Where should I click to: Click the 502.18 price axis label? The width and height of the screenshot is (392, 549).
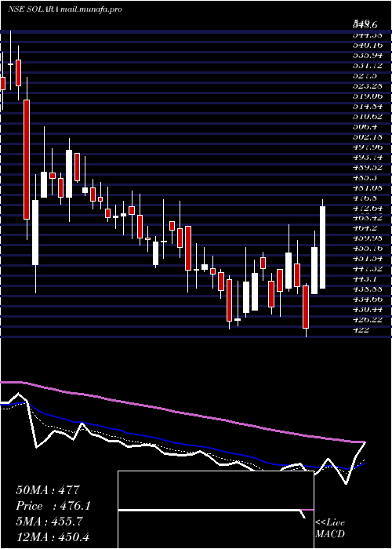coord(368,136)
